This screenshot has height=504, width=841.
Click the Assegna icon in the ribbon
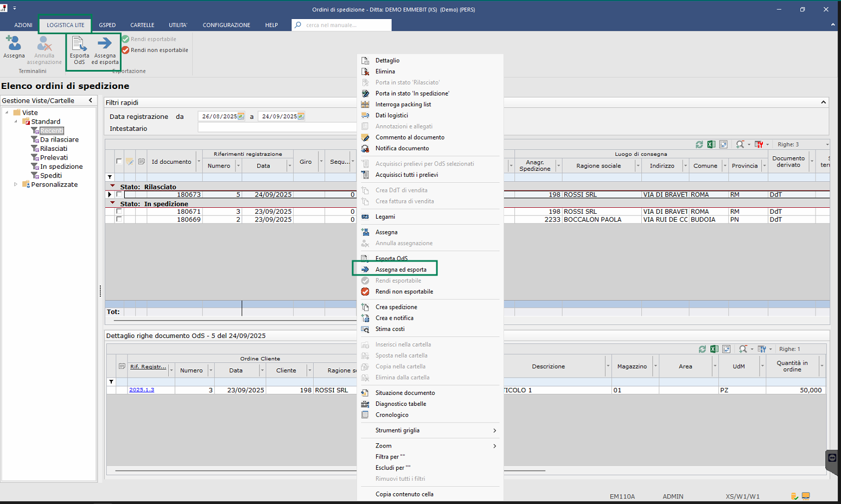14,44
